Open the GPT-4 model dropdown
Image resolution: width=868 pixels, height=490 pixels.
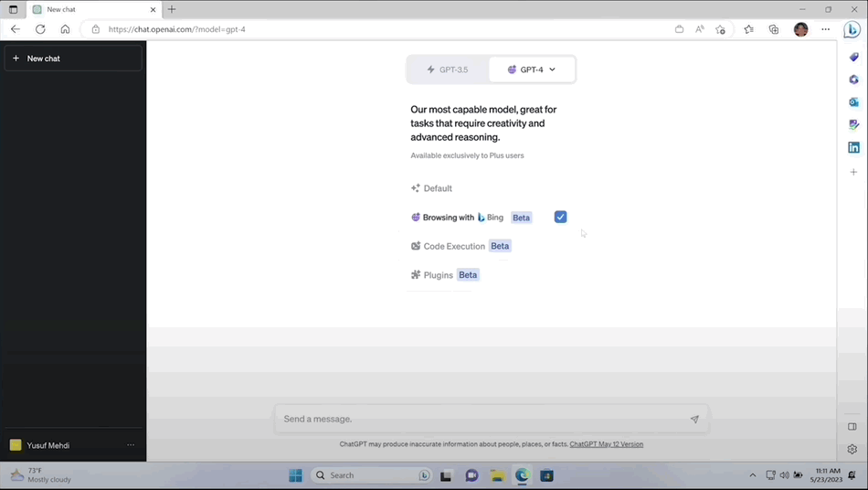[532, 69]
